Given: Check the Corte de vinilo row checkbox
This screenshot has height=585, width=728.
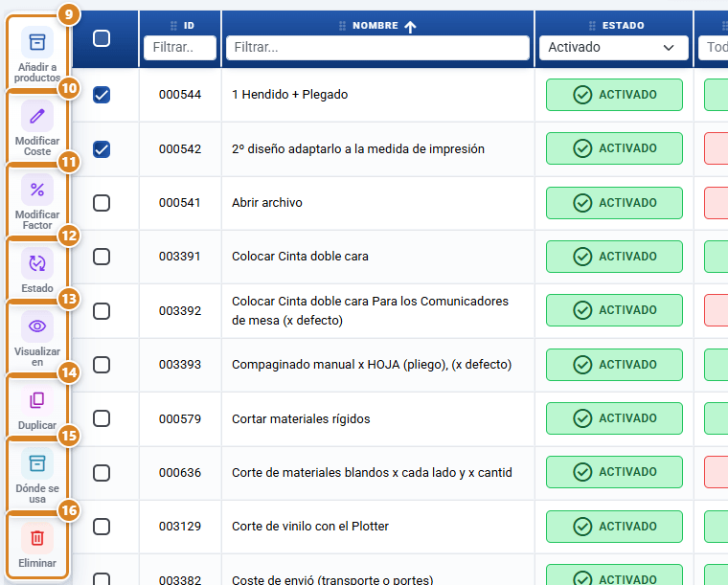Looking at the screenshot, I should 102,527.
